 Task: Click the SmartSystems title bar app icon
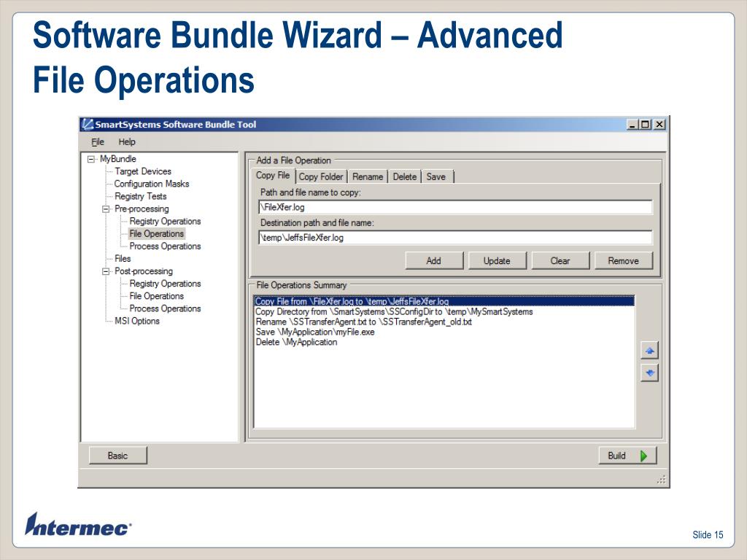[x=88, y=124]
